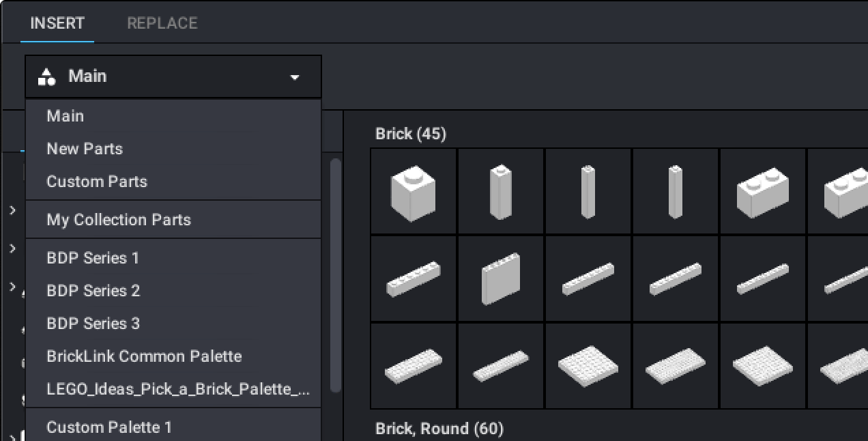Select New Parts from the list
The image size is (868, 441).
(x=85, y=149)
